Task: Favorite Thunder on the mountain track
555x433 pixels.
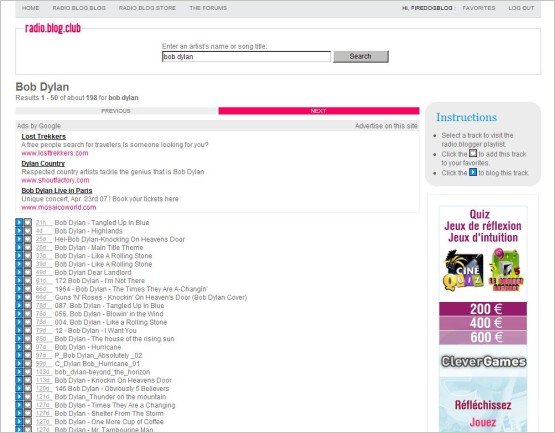Action: 28,397
